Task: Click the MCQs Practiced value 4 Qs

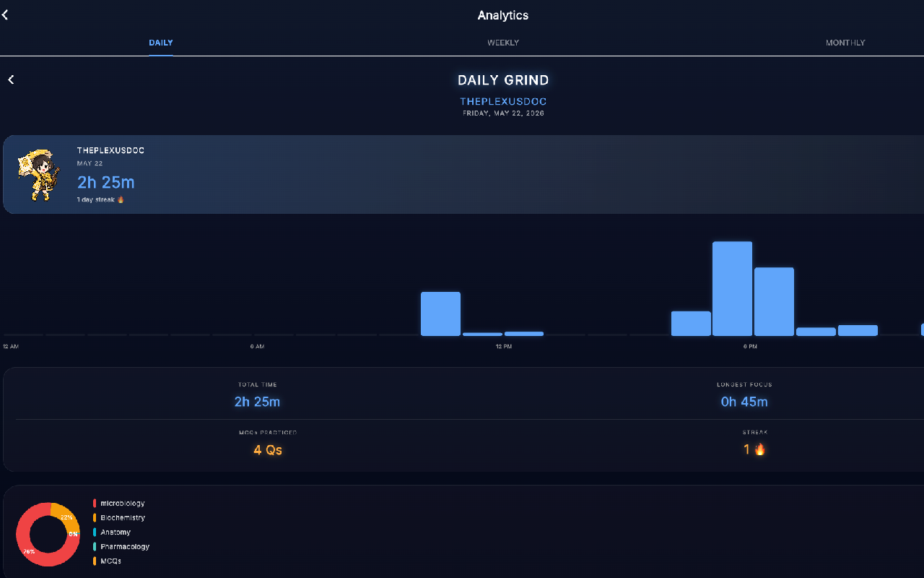Action: pyautogui.click(x=268, y=450)
